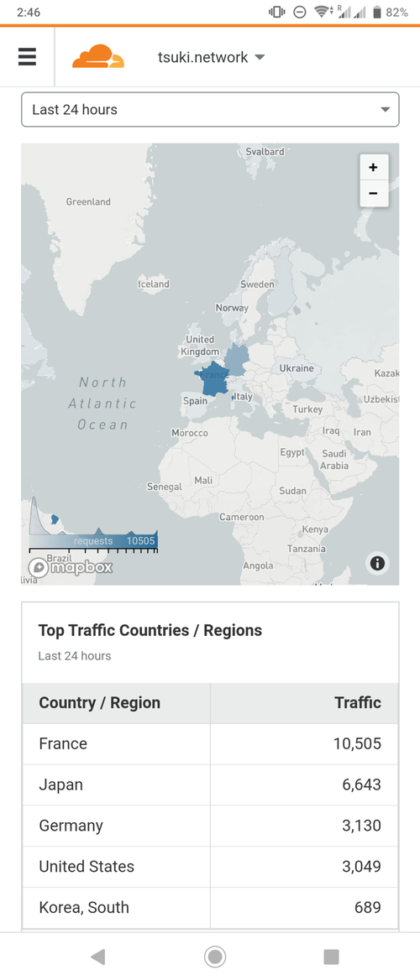Tap the mapbox logo on the map

71,567
